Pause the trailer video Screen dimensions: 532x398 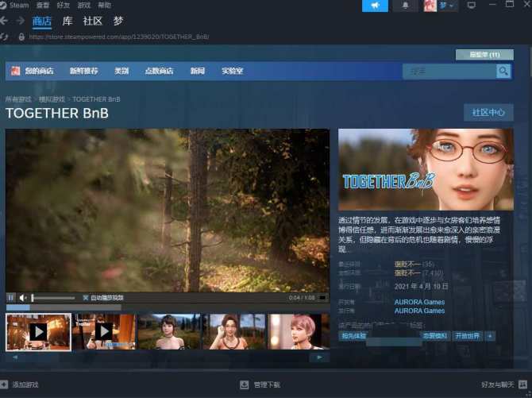tap(11, 298)
